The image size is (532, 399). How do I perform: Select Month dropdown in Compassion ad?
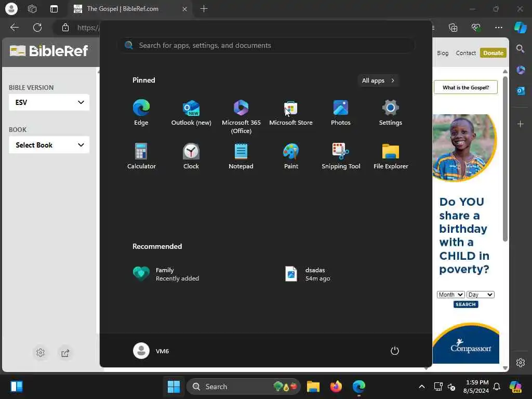pos(450,295)
